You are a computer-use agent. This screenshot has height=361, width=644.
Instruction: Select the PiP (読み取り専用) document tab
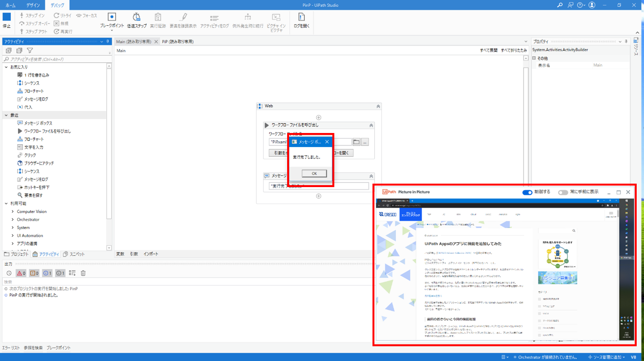178,42
